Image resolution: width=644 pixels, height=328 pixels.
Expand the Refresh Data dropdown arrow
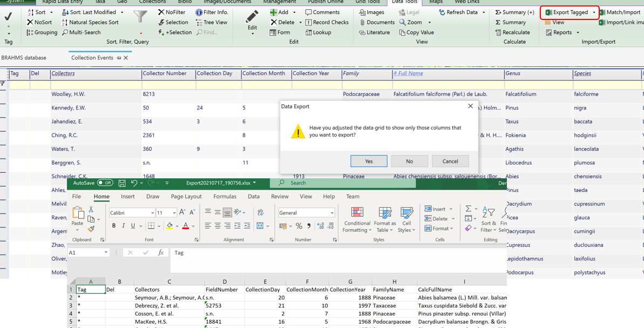(484, 12)
